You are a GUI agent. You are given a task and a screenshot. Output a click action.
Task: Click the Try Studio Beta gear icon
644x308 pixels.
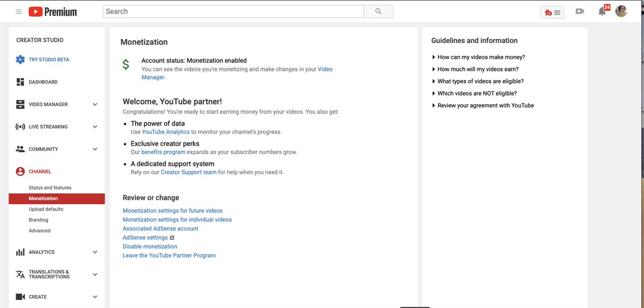pos(20,60)
